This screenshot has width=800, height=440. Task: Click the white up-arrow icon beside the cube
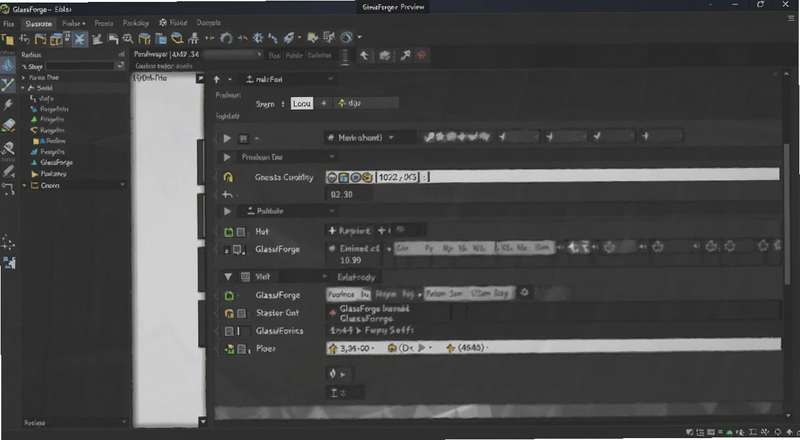[x=364, y=56]
